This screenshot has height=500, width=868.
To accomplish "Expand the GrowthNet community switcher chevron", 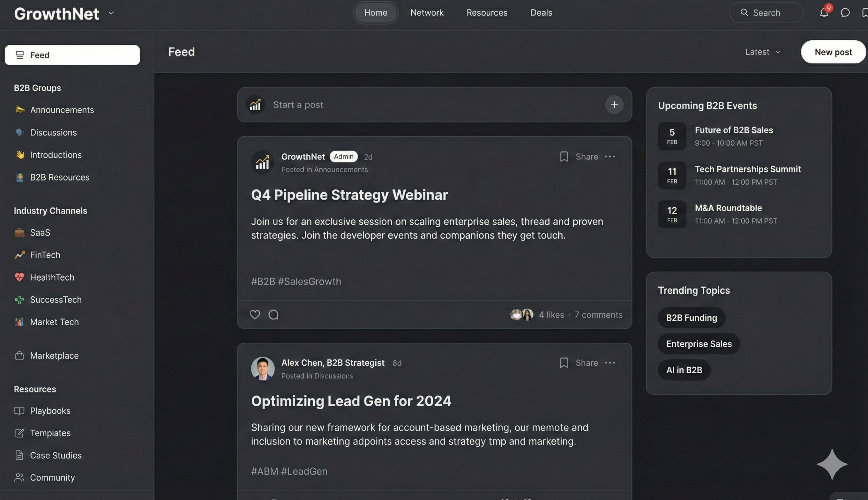I will pyautogui.click(x=111, y=13).
